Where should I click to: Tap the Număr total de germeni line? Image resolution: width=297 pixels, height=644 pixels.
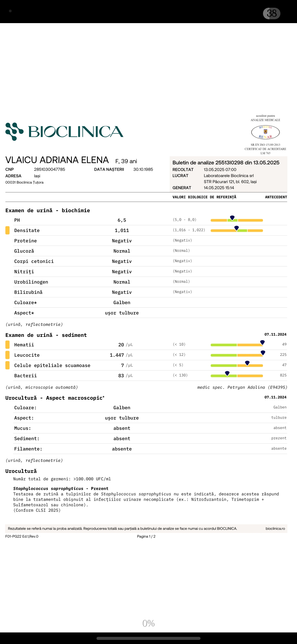click(x=62, y=479)
